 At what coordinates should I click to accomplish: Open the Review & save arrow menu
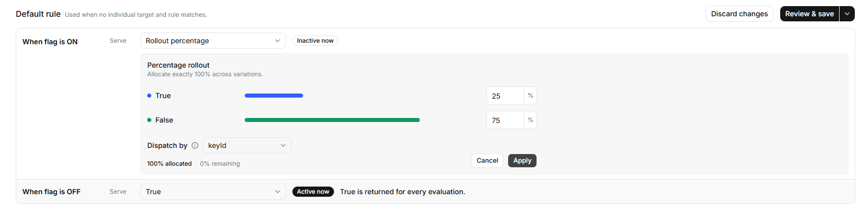847,14
